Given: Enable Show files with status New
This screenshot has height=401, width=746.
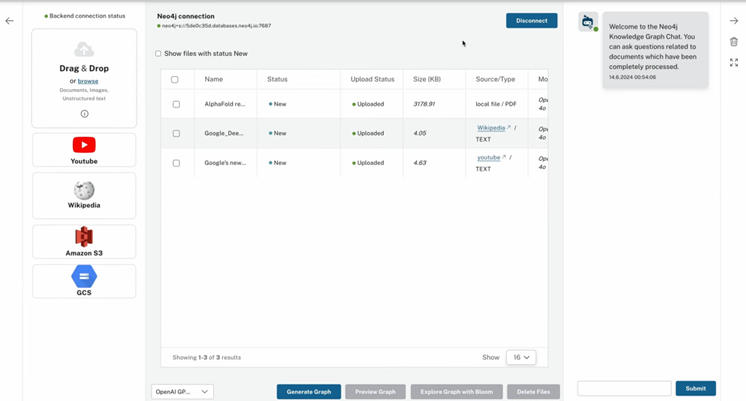Looking at the screenshot, I should point(158,54).
